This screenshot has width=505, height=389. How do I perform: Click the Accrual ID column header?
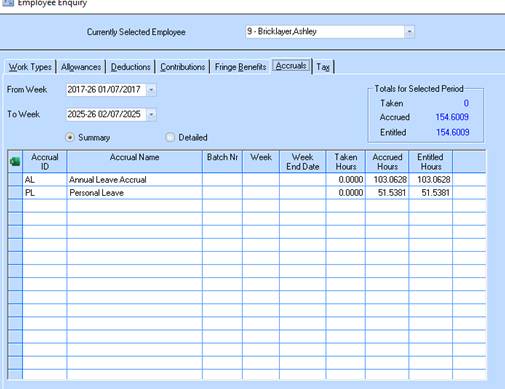[45, 162]
